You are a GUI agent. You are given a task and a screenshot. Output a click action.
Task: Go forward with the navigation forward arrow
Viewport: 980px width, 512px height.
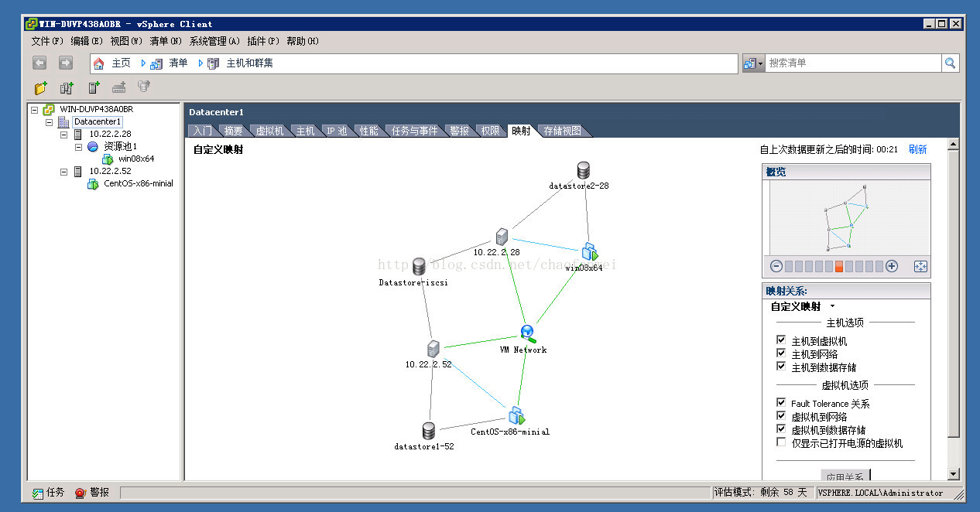pos(66,63)
